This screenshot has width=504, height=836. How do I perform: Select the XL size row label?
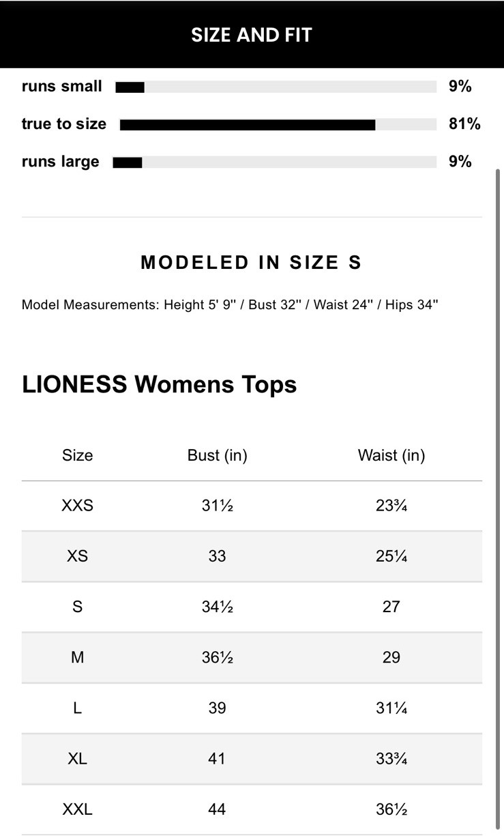tap(77, 758)
